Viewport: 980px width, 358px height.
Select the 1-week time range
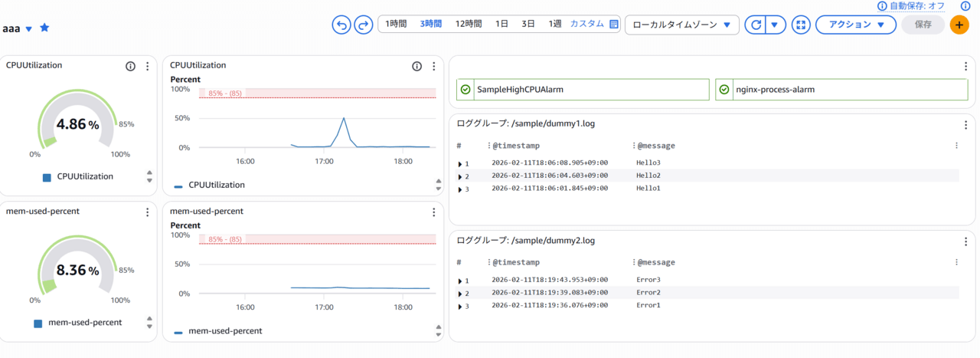[554, 24]
